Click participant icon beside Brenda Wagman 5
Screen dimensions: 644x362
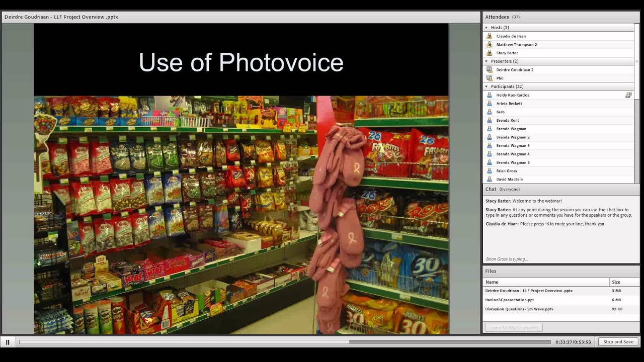tap(490, 162)
